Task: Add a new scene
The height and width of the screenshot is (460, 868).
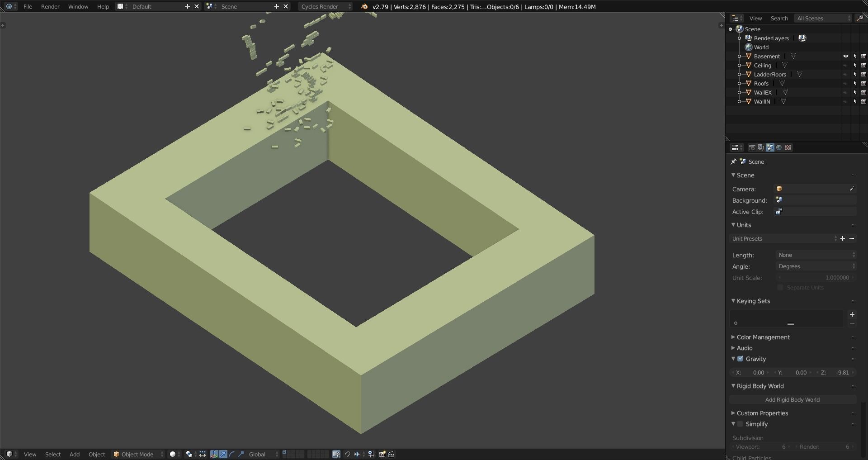Action: [x=277, y=6]
